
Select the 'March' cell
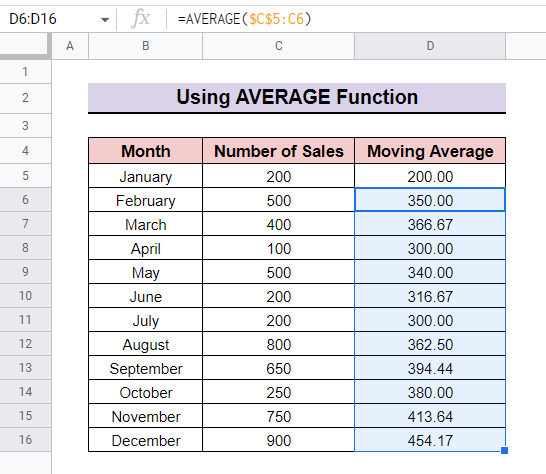(x=146, y=224)
